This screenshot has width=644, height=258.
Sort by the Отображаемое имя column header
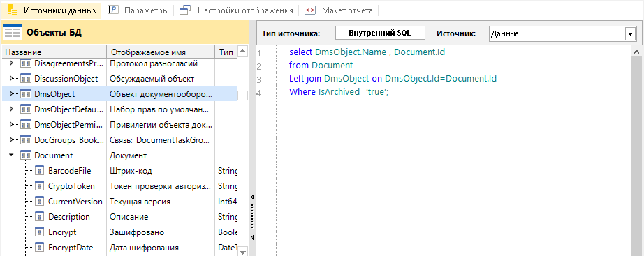161,52
